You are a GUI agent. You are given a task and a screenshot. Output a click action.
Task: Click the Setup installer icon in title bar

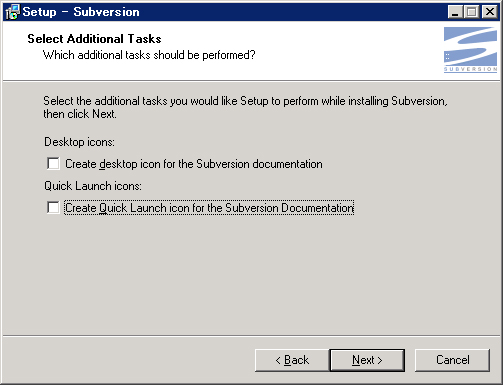point(13,12)
